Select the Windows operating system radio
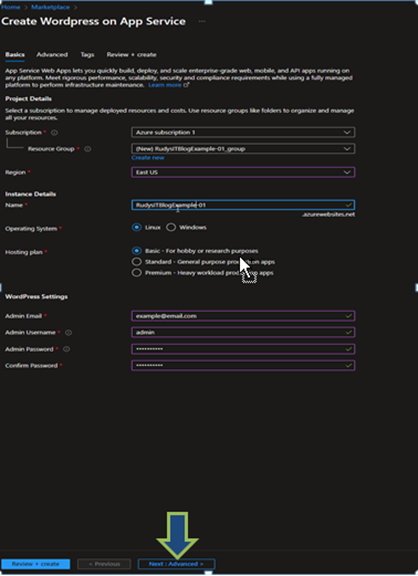The width and height of the screenshot is (418, 576). 171,227
